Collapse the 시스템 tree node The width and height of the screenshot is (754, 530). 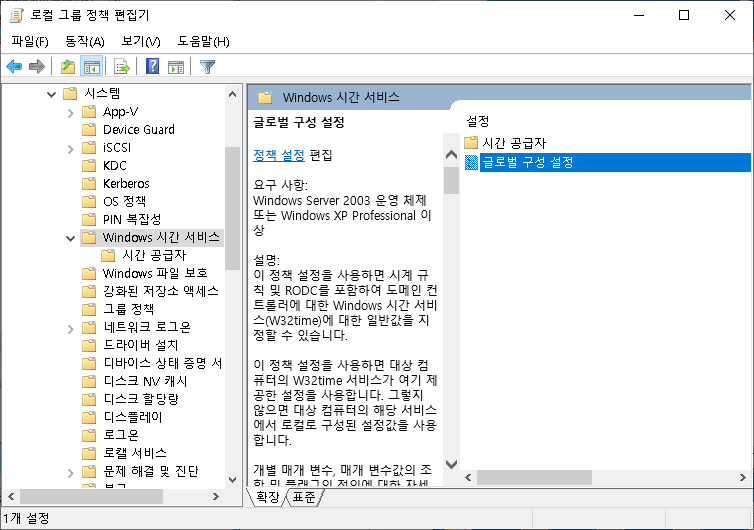point(51,94)
